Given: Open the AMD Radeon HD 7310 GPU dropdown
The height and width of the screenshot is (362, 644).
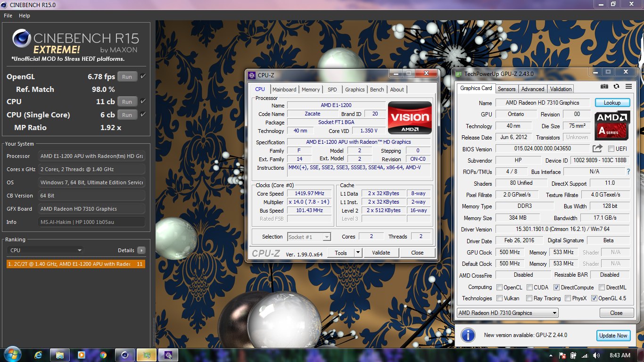Looking at the screenshot, I should tap(507, 313).
